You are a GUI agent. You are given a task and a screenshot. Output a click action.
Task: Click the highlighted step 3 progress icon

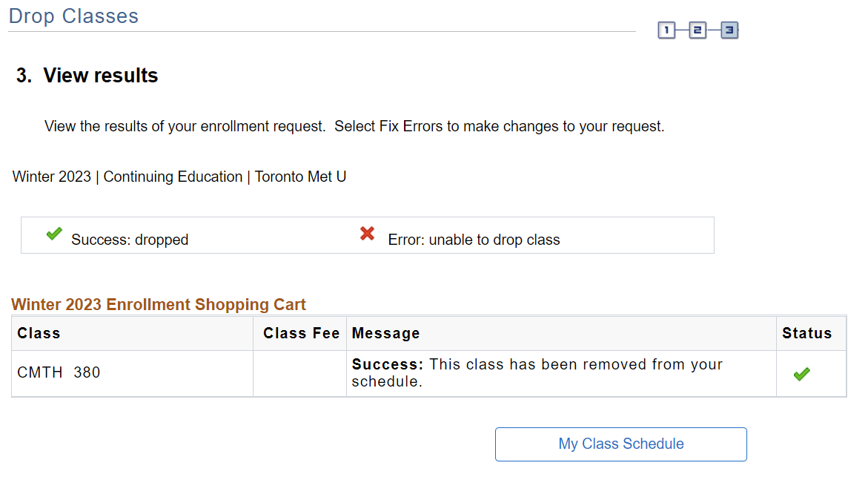pos(729,30)
